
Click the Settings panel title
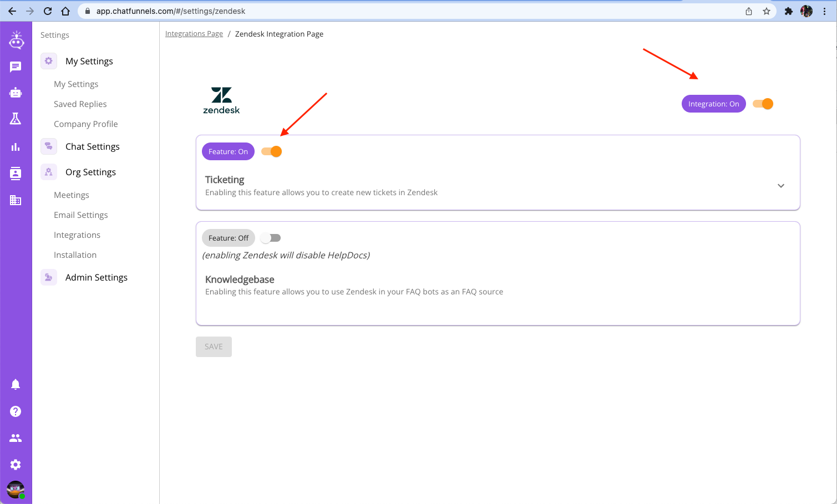pyautogui.click(x=55, y=35)
